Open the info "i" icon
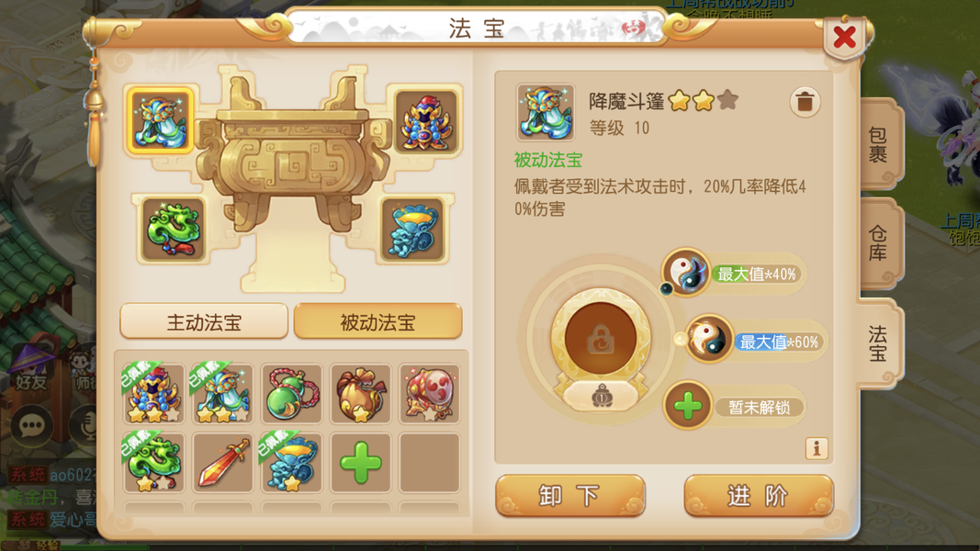 pyautogui.click(x=816, y=448)
